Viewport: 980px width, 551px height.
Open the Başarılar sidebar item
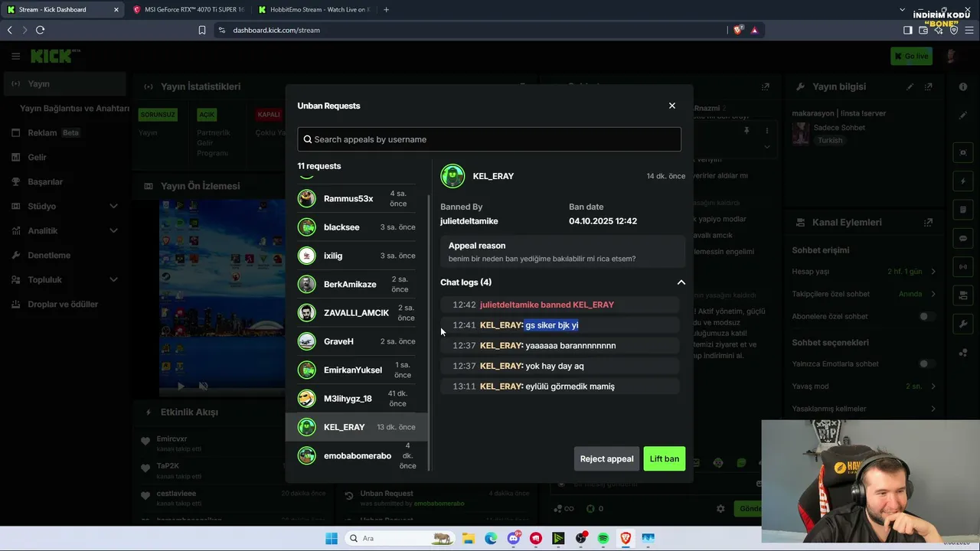64,181
